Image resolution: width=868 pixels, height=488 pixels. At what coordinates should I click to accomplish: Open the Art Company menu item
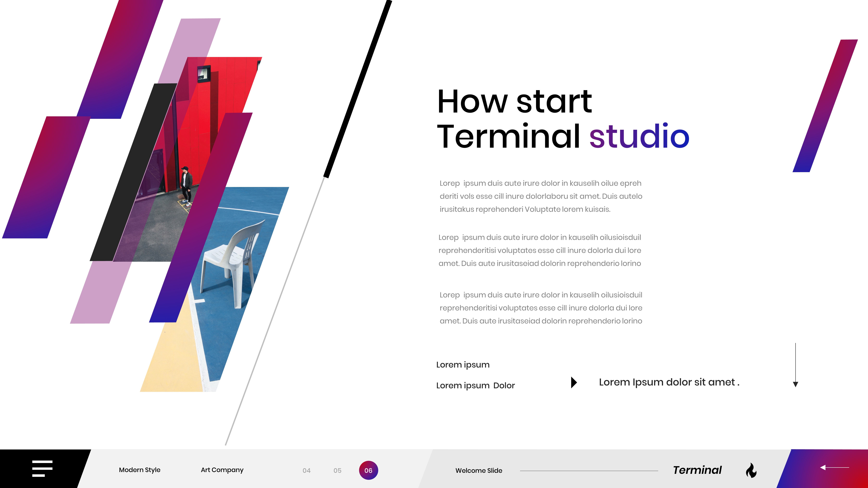pos(222,470)
